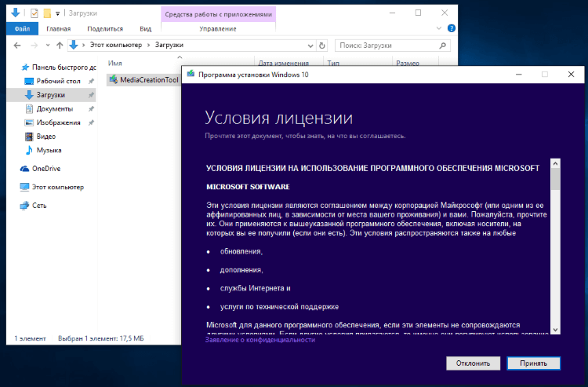This screenshot has width=588, height=387.
Task: Open the Поделиться ribbon tab
Action: point(105,29)
